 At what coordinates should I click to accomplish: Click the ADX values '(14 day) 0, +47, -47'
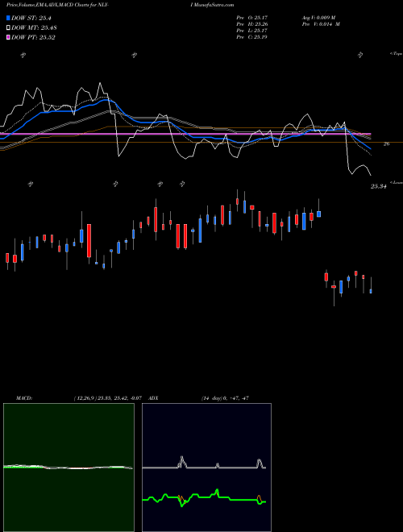(225, 398)
